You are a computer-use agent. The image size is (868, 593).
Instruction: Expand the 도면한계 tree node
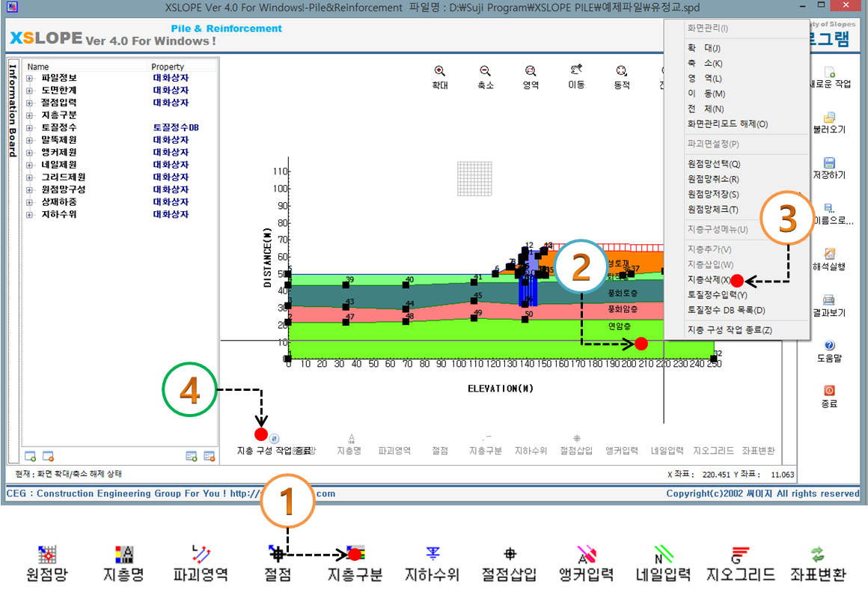[x=30, y=91]
